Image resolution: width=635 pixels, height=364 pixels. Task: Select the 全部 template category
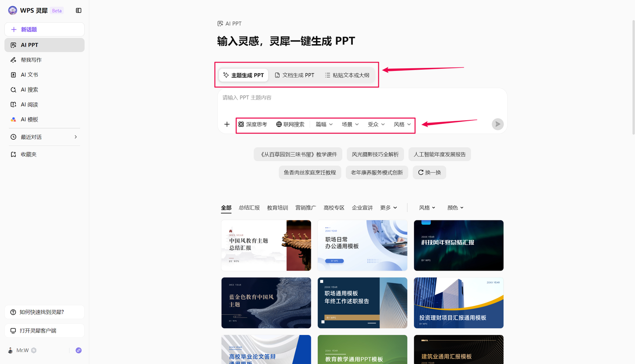[226, 208]
